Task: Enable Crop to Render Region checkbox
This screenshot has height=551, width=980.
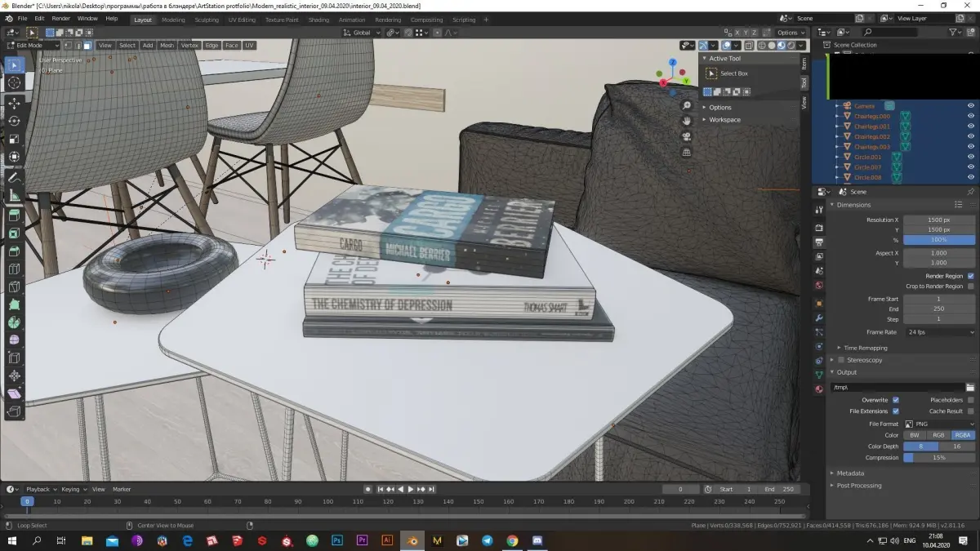Action: click(x=971, y=287)
